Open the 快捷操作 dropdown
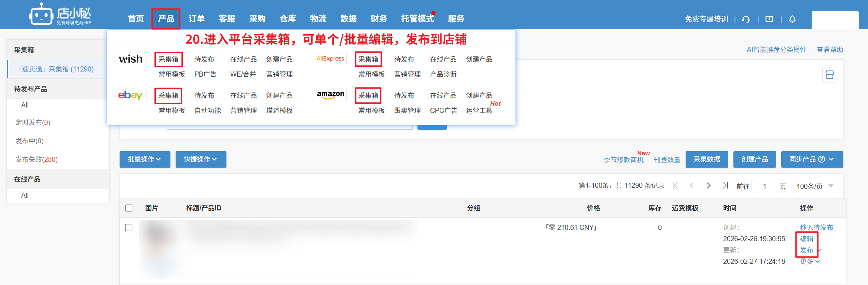This screenshot has height=285, width=868. pyautogui.click(x=201, y=159)
